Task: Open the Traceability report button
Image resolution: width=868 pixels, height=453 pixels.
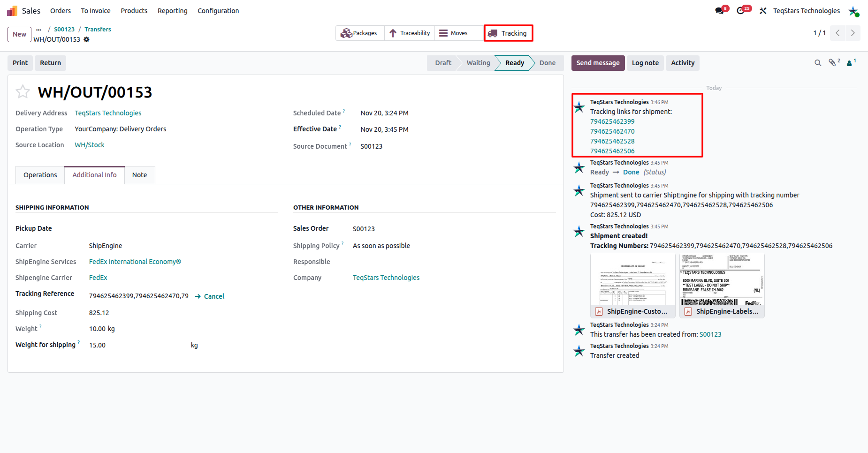Action: pos(410,33)
